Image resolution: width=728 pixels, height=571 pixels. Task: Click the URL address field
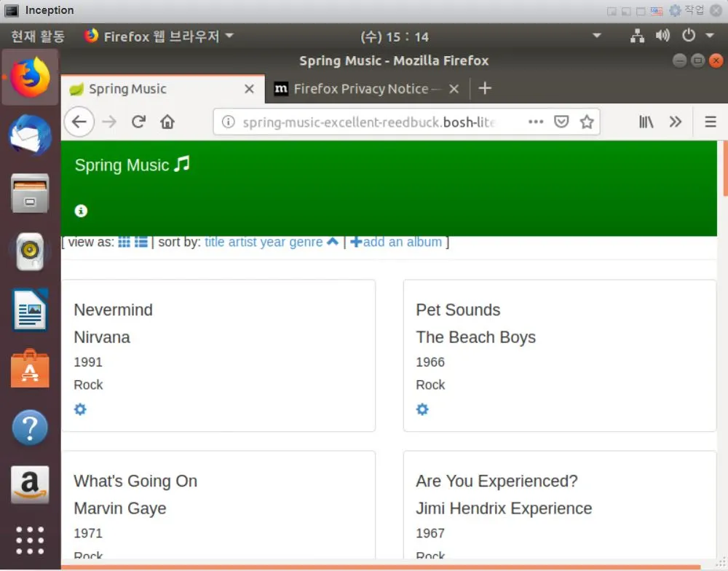tap(369, 122)
